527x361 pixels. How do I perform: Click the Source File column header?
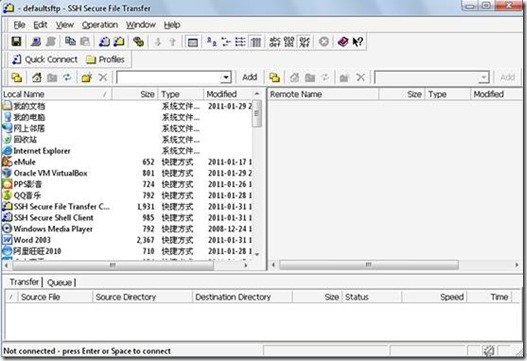coord(54,297)
